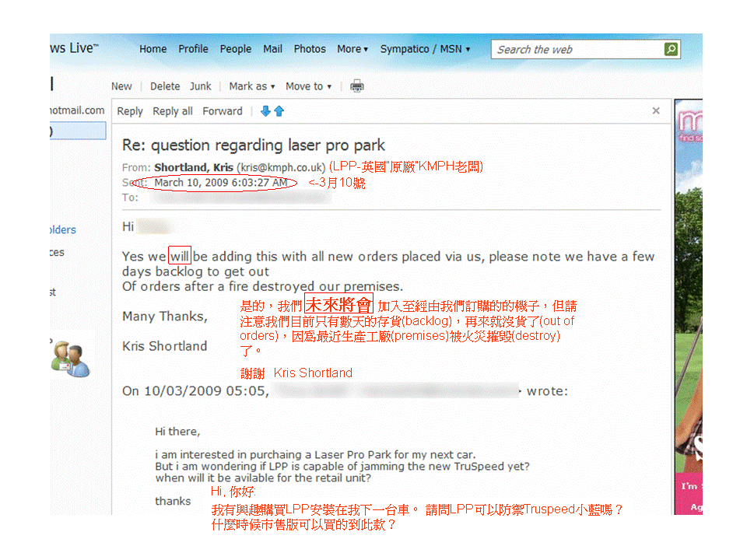Forward this email
Viewport: 747px width, 560px height.
(x=223, y=111)
